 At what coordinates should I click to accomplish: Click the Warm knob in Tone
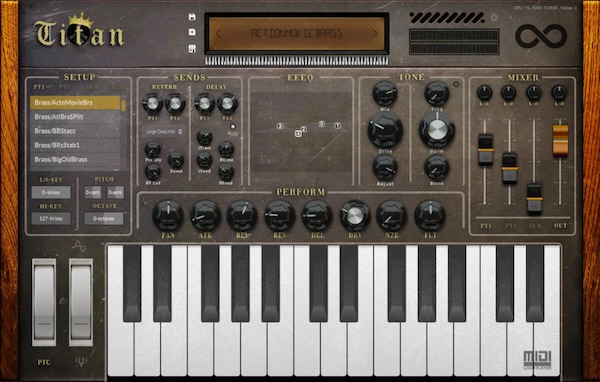point(437,130)
